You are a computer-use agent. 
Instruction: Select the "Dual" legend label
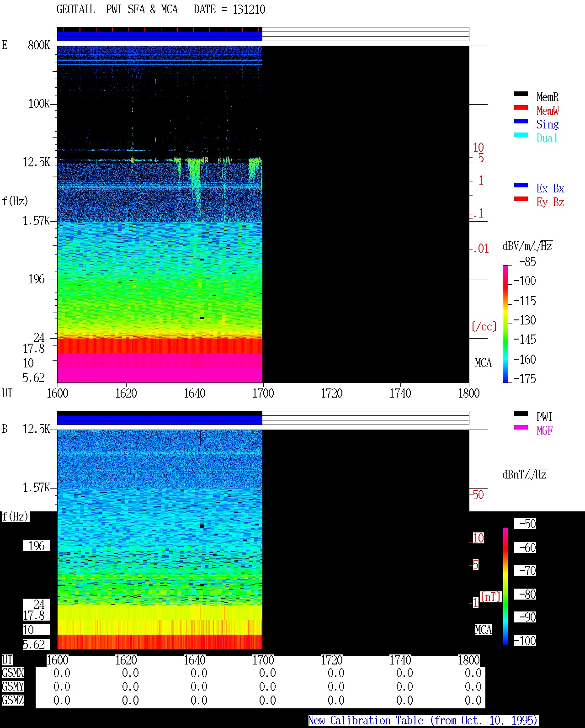pos(548,138)
